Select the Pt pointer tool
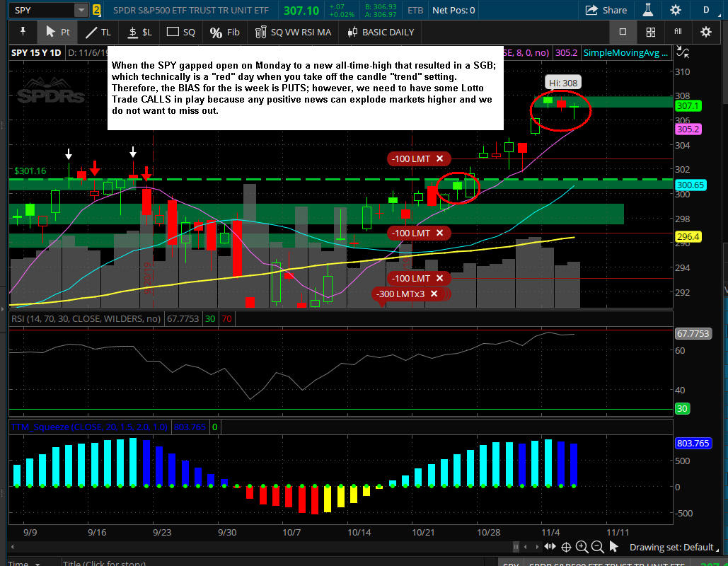 [x=57, y=32]
